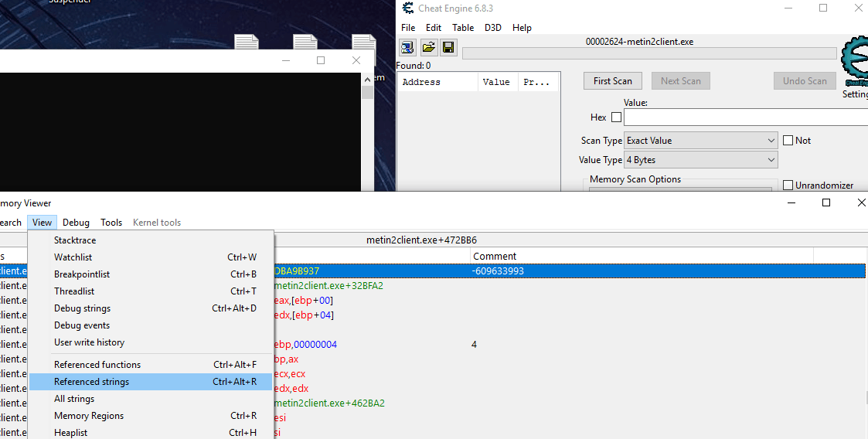Open the Edit menu in Cheat Engine
Screen dimensions: 868x439
434,28
